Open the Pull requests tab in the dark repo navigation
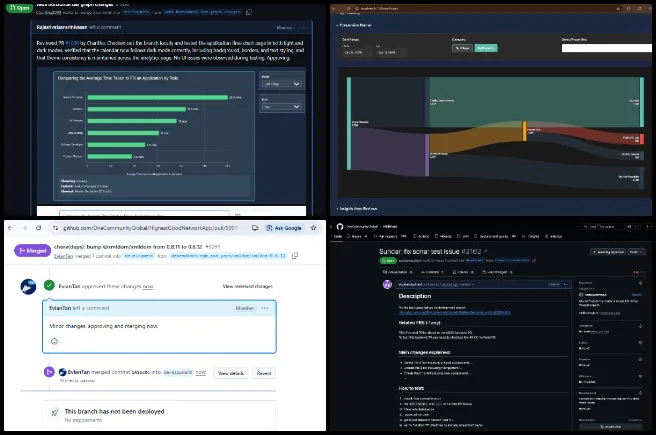Viewport: 656px width, 435px height. point(390,236)
